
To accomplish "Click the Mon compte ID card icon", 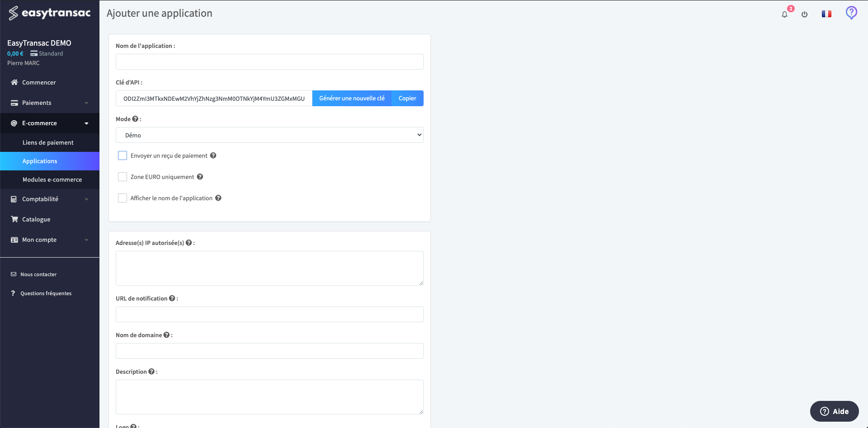I will 14,240.
